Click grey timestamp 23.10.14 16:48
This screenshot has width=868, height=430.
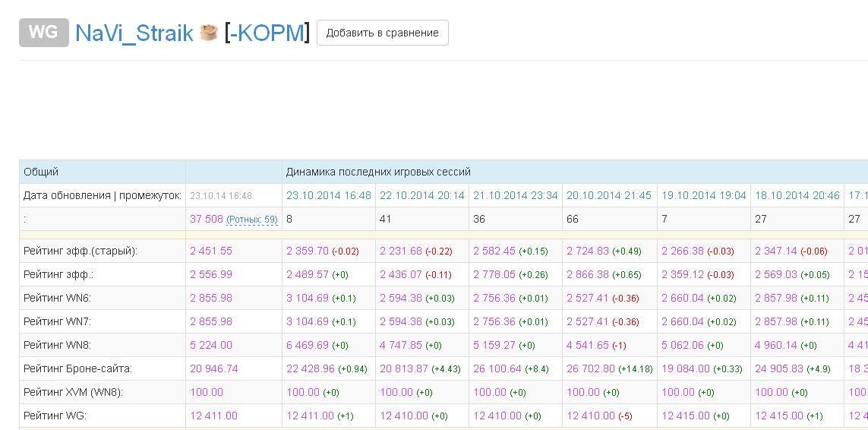[x=221, y=195]
